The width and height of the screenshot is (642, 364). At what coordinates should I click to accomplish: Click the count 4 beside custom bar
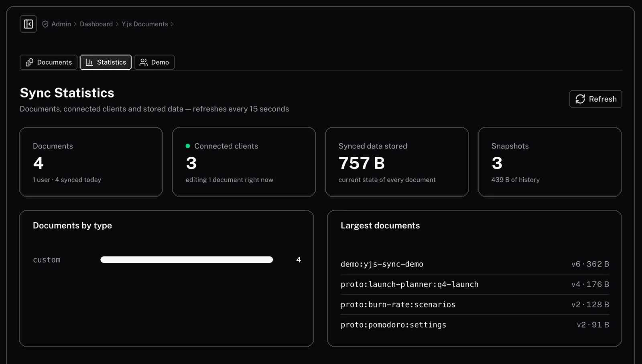(x=299, y=260)
